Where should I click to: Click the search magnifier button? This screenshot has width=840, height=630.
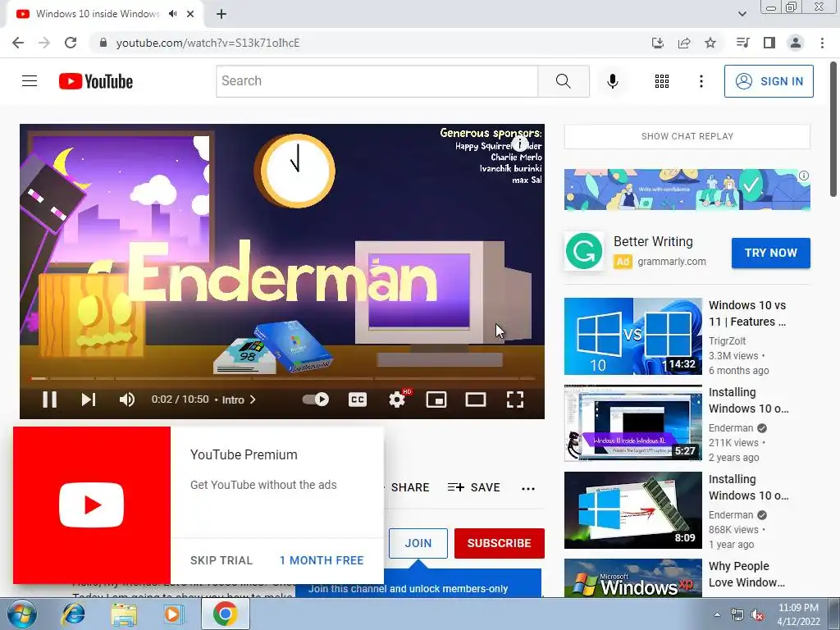[x=563, y=81]
